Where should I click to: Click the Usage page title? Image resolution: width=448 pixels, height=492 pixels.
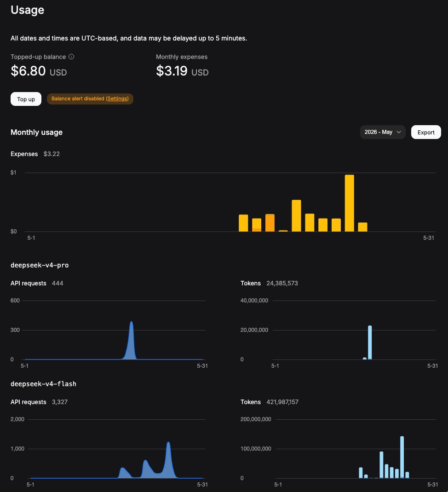coord(27,10)
